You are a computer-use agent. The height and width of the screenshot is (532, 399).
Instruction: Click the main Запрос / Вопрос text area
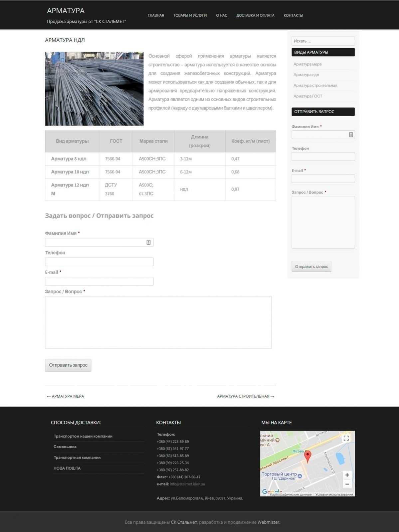[x=158, y=322]
